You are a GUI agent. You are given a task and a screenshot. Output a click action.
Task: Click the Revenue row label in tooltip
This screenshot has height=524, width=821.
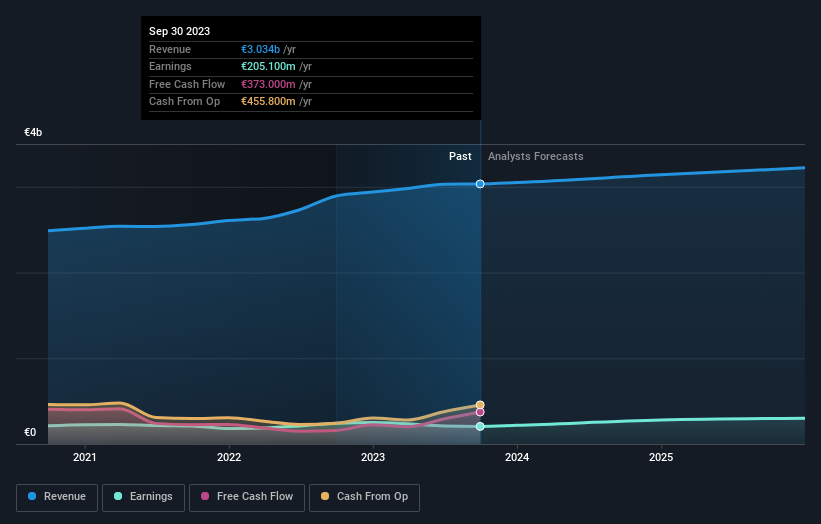coord(170,49)
